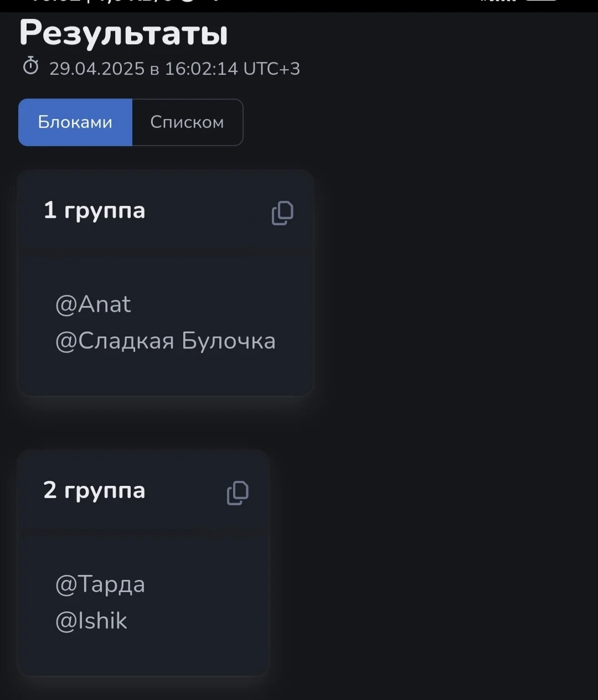Screen dimensions: 598x700
Task: Open the @Anat mention
Action: point(93,304)
